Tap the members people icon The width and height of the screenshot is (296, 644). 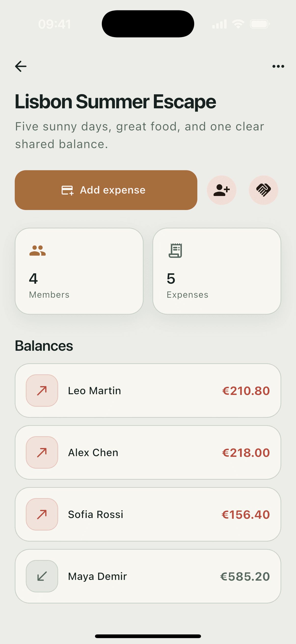(x=38, y=251)
